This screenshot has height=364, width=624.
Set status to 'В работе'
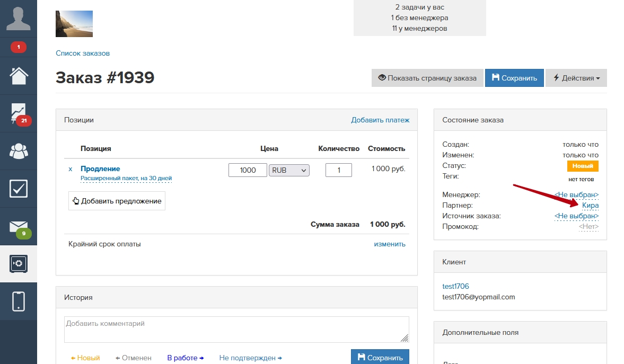click(185, 358)
